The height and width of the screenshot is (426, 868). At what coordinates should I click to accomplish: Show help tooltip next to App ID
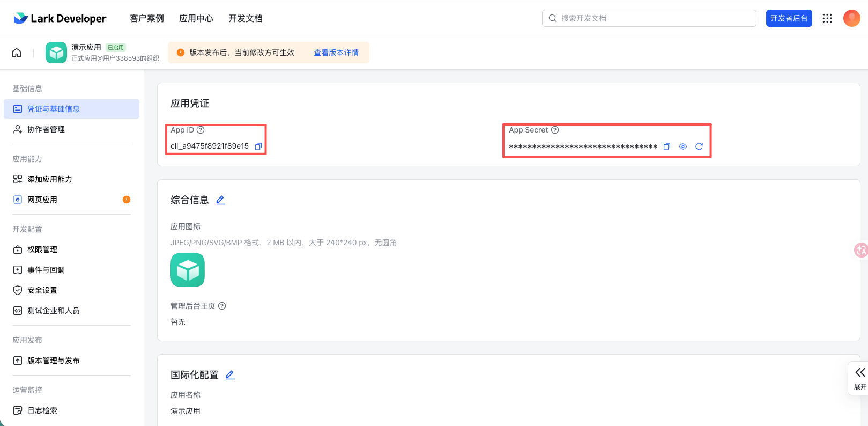point(201,130)
